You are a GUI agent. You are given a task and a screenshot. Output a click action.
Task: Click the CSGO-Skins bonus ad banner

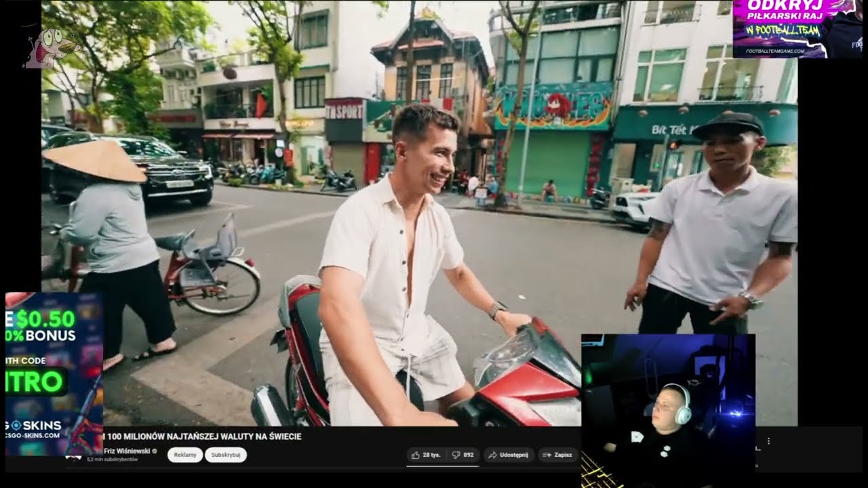click(54, 374)
